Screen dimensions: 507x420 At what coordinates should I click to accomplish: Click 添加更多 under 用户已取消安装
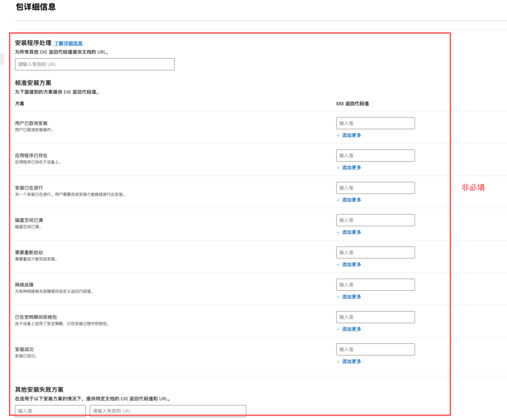coord(352,135)
